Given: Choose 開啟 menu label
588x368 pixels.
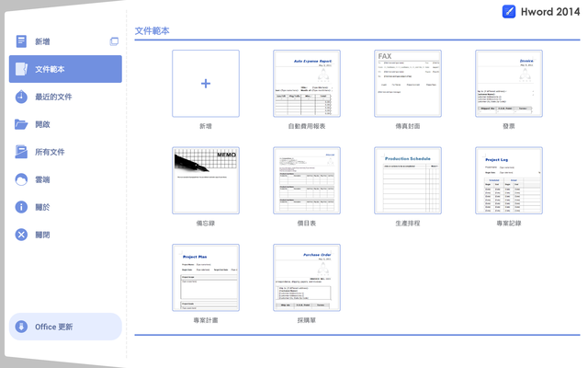Looking at the screenshot, I should tap(42, 124).
